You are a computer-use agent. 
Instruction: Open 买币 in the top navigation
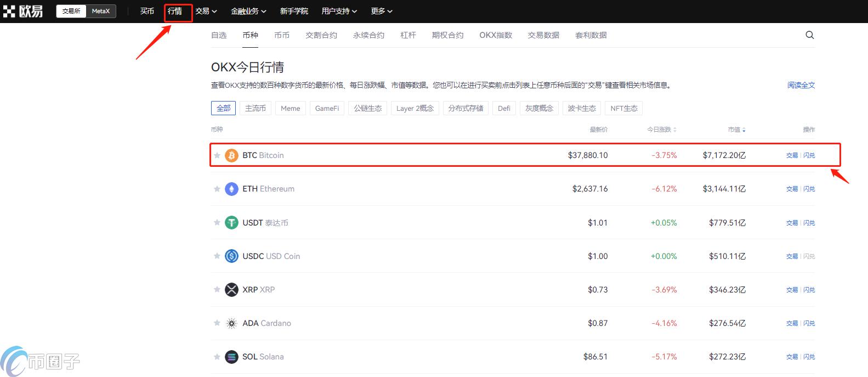click(x=147, y=11)
